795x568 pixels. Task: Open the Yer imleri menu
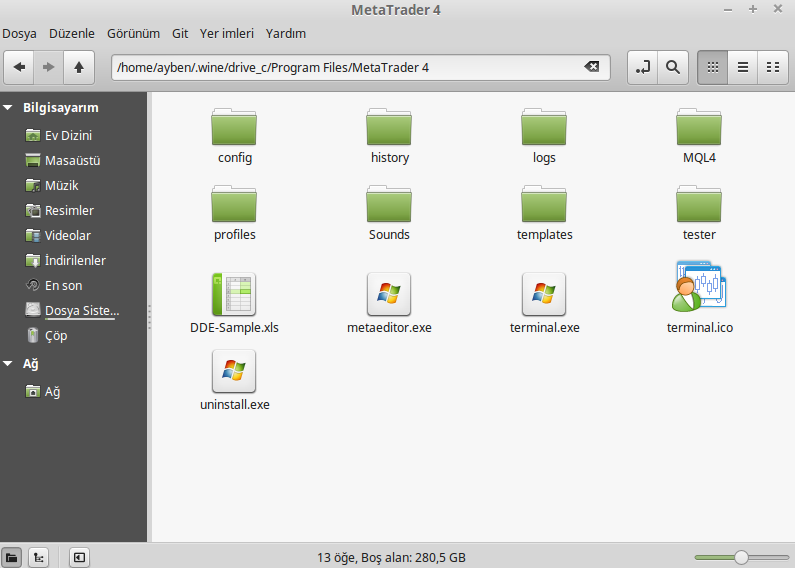[x=227, y=33]
